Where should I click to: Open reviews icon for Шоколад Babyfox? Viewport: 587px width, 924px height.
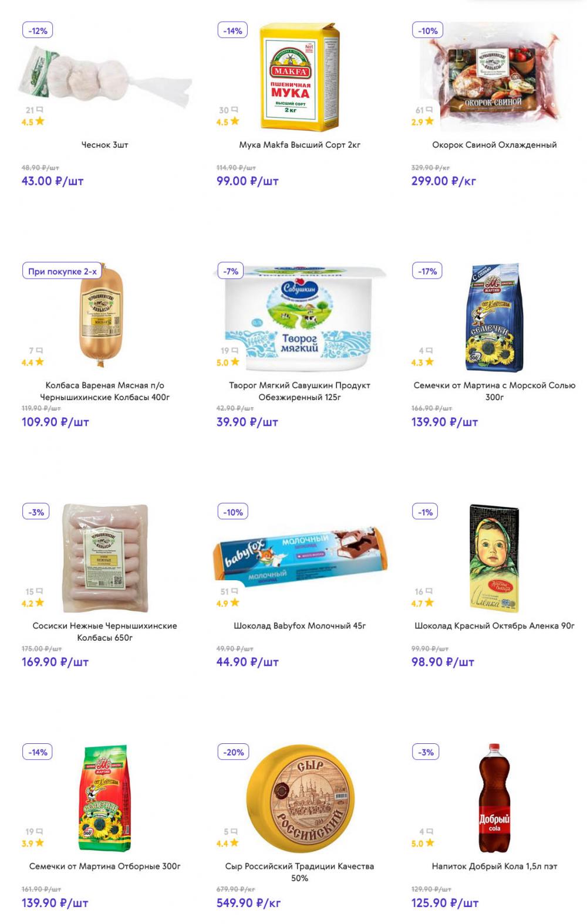coord(234,591)
